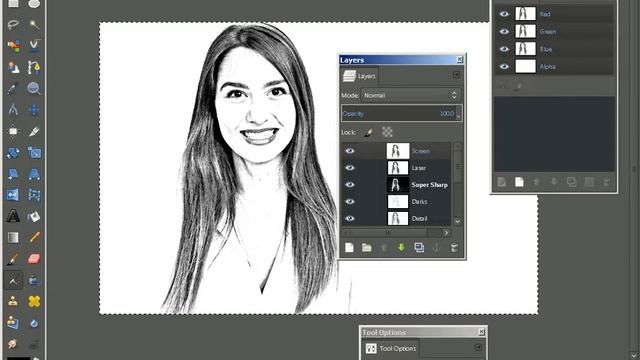Hide the Super Sharp layer

coord(350,184)
